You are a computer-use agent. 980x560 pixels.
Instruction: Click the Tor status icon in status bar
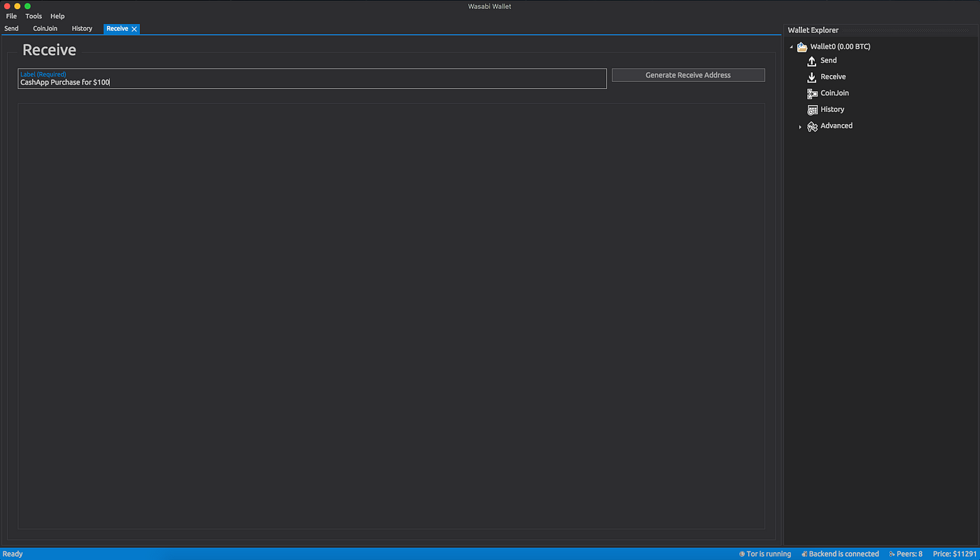point(742,554)
